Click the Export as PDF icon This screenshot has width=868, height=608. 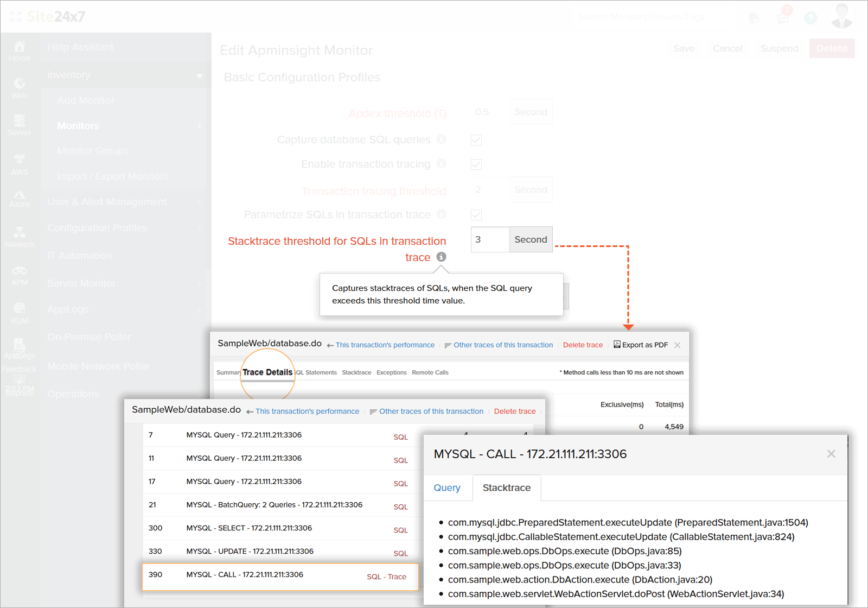[x=617, y=344]
